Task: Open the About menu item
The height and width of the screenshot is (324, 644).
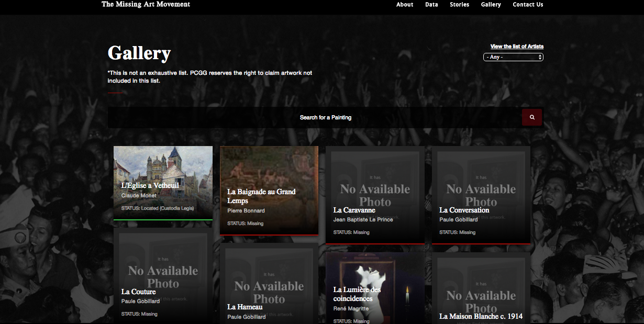Action: tap(405, 5)
